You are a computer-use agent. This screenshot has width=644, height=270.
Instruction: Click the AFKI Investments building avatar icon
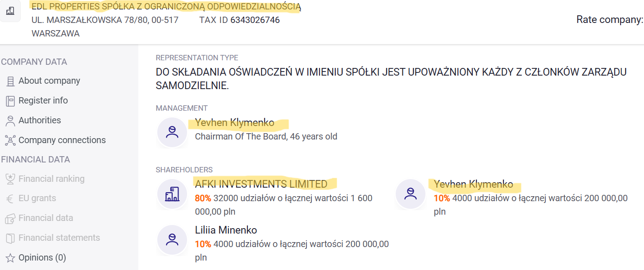[x=172, y=194]
